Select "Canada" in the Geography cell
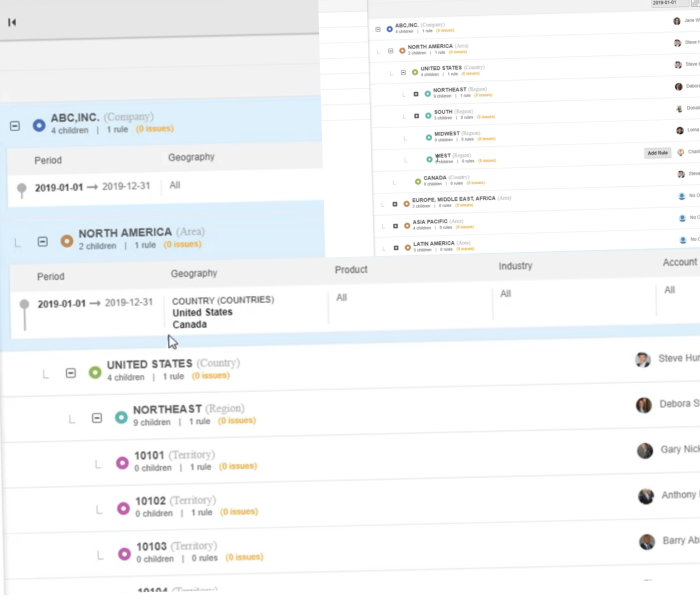Viewport: 700px width, 600px height. point(189,324)
